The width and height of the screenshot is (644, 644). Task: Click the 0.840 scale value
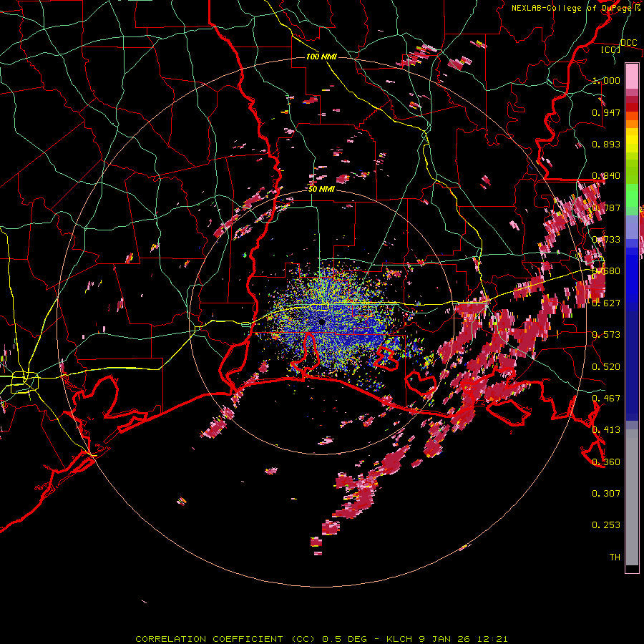click(606, 176)
